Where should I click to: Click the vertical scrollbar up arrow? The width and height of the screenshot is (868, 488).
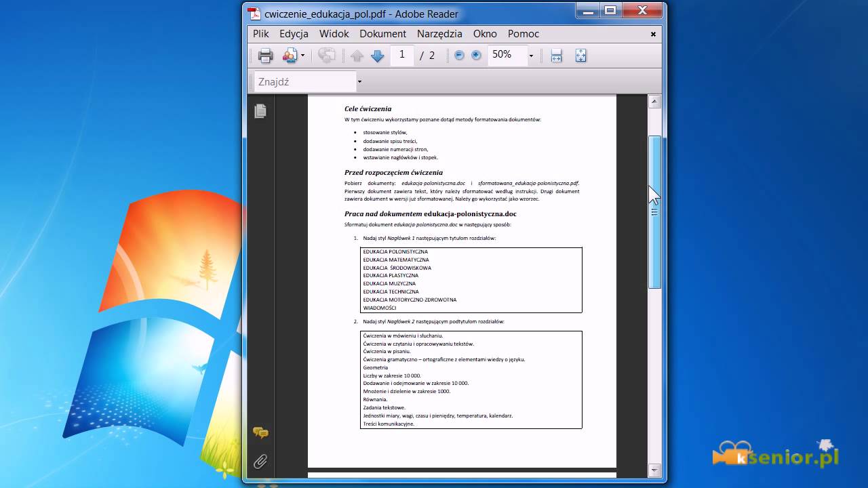tap(654, 102)
